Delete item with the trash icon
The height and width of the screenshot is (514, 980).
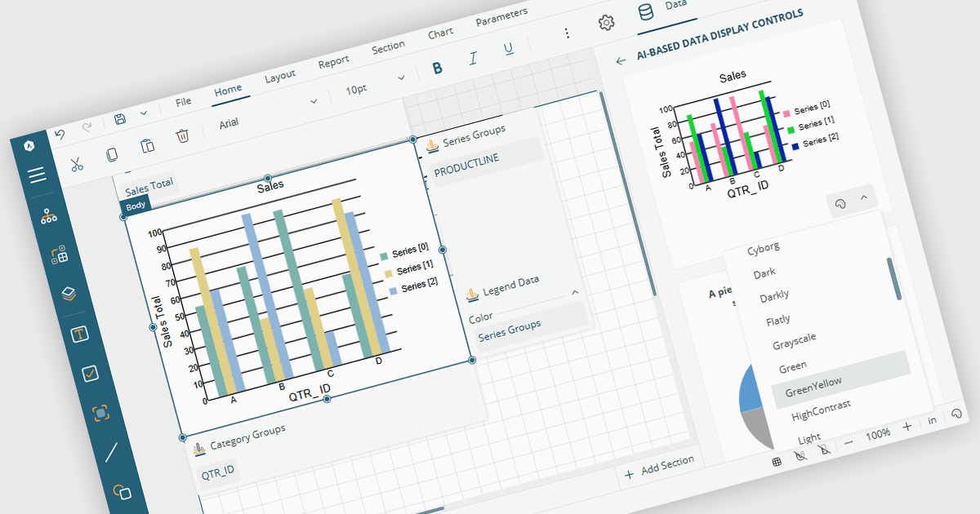[183, 135]
